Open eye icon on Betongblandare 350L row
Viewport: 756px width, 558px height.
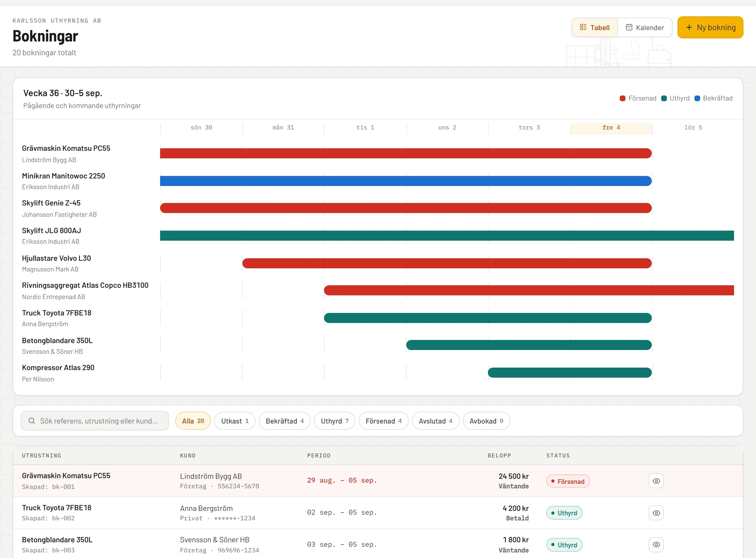coord(656,544)
